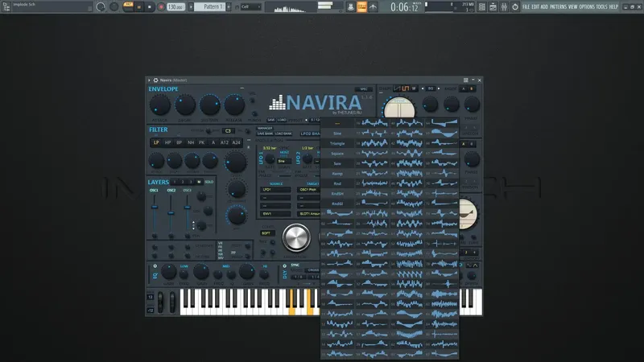Open the Cell snap dropdown

tap(250, 7)
